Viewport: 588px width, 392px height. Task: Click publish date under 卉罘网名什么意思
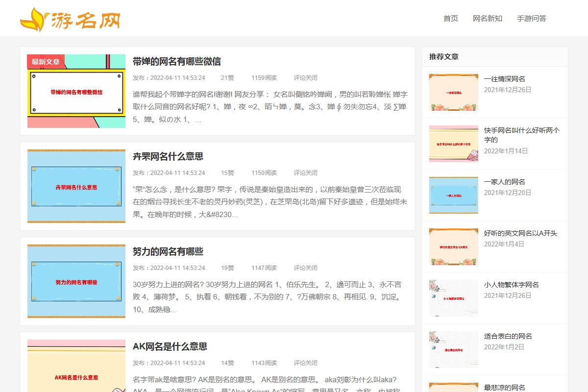169,172
